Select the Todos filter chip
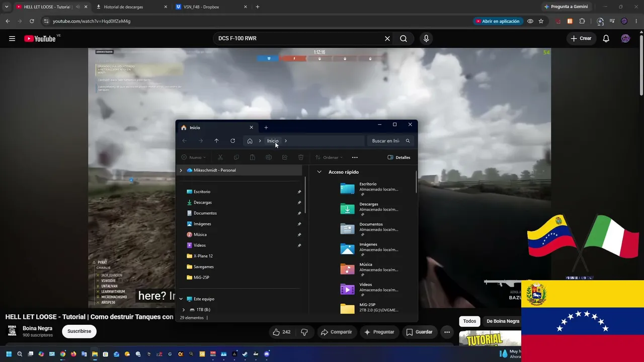The image size is (644, 362). (469, 321)
